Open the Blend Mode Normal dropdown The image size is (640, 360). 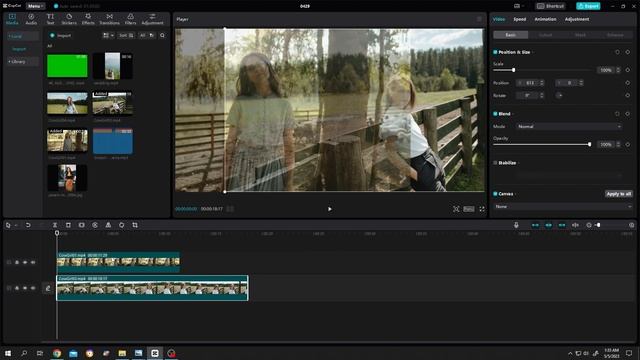click(569, 127)
